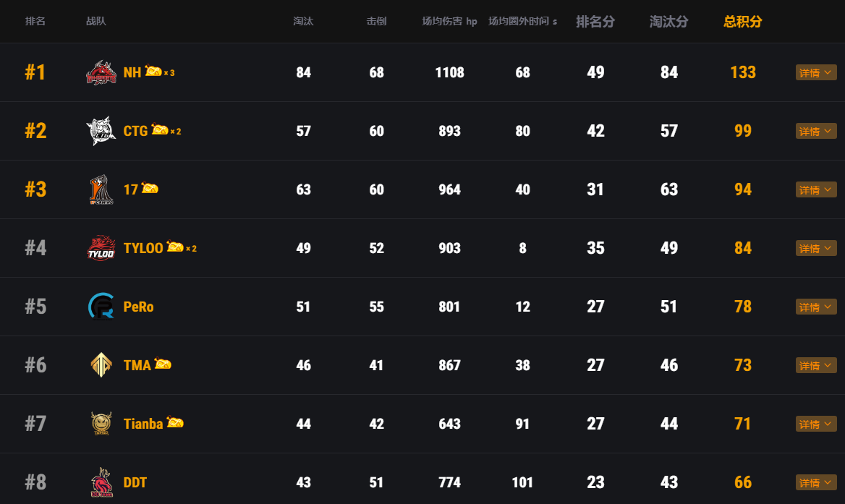
Task: Sort by 淘汰分 column header
Action: 668,22
